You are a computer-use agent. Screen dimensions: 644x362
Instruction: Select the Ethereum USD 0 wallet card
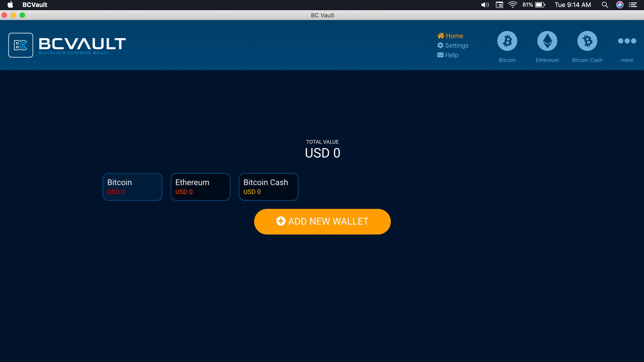click(200, 187)
